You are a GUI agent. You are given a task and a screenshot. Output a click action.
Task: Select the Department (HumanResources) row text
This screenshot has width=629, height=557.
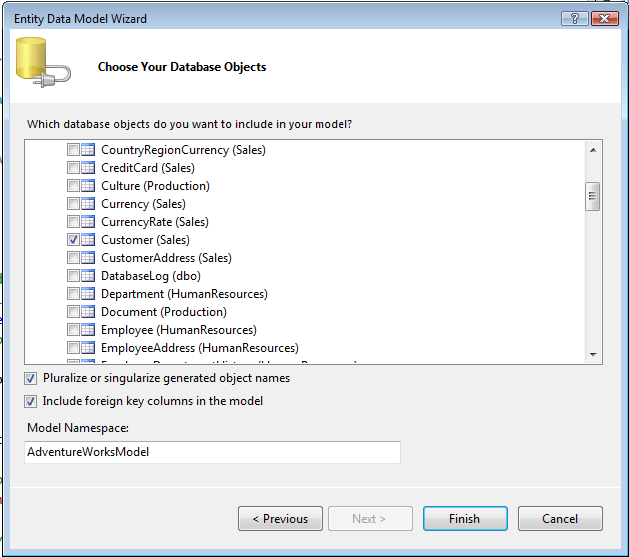184,294
